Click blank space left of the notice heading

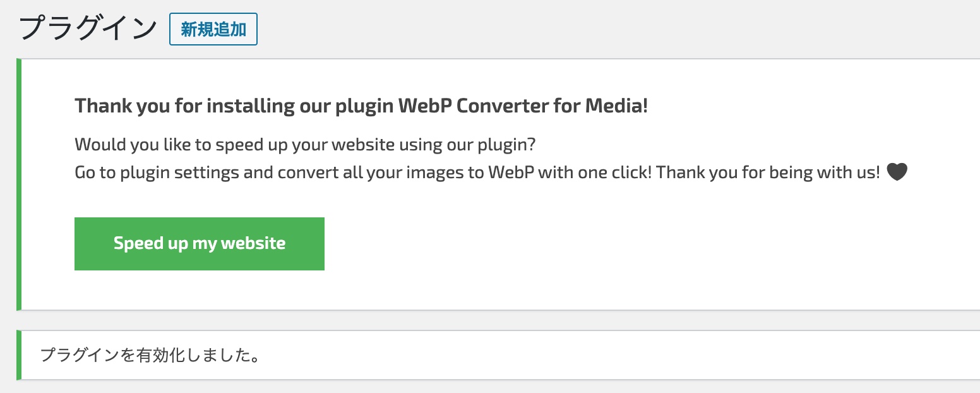48,106
